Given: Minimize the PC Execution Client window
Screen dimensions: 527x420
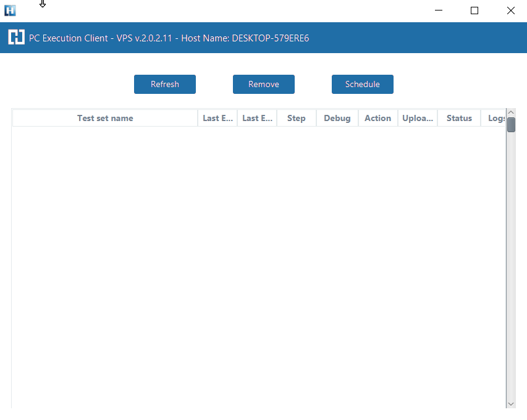Looking at the screenshot, I should (x=439, y=10).
